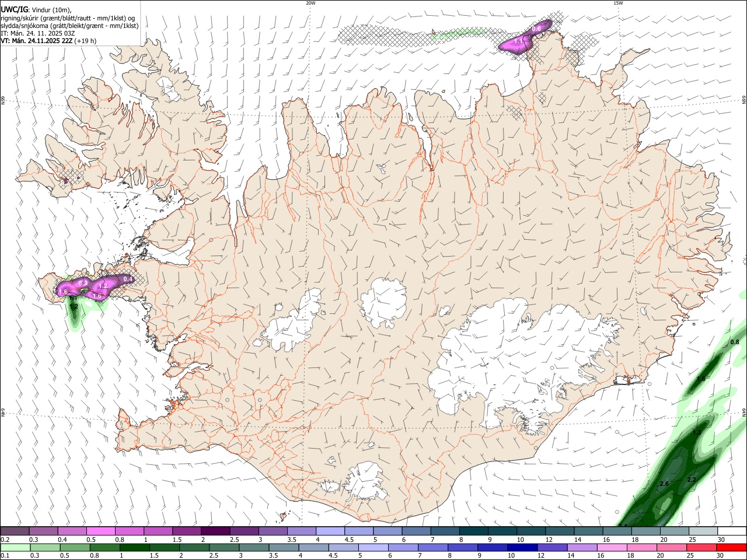The height and width of the screenshot is (560, 747).
Task: Pick the bright red rain swatch labeled 30
Action: click(x=731, y=547)
